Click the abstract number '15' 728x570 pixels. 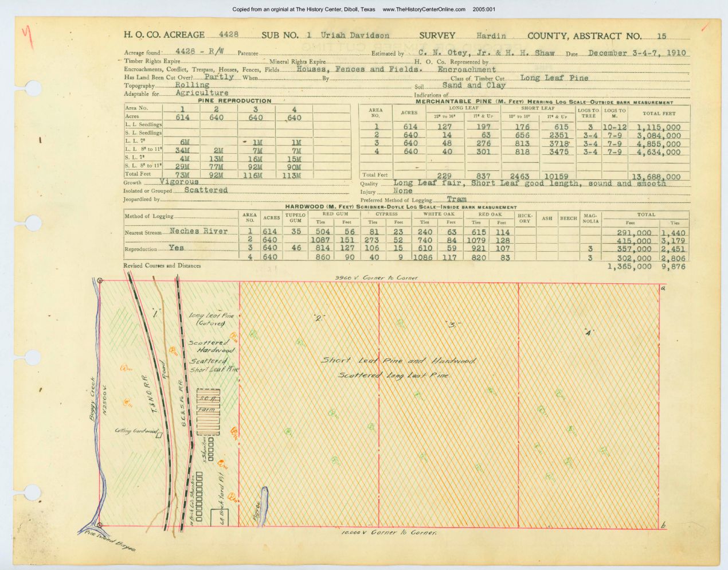(662, 36)
